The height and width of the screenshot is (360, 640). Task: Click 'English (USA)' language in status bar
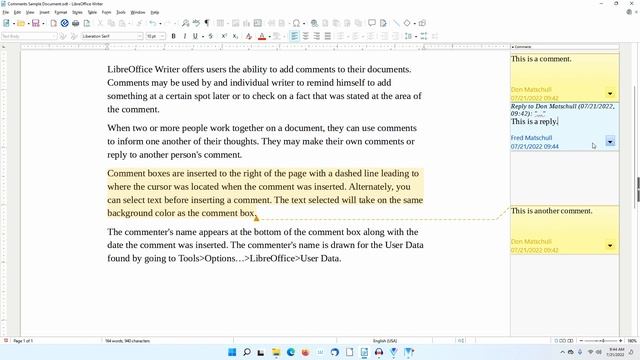point(385,341)
